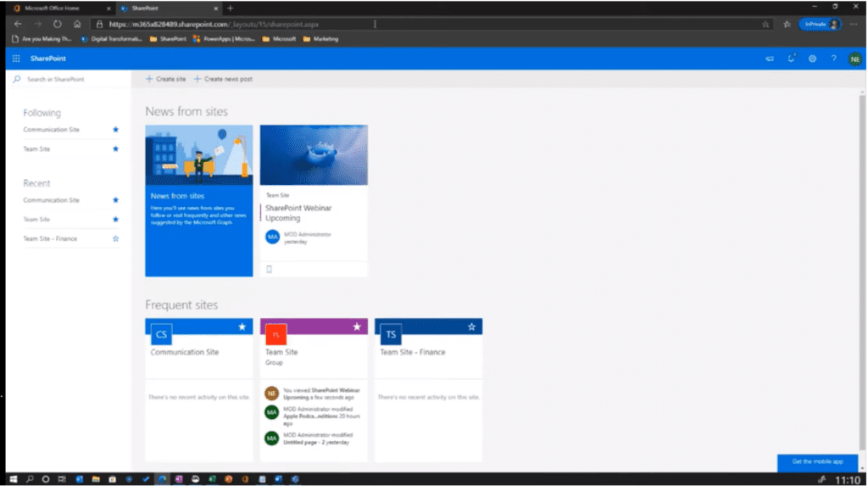Open Team Site frequent card title
The width and height of the screenshot is (868, 486).
click(x=281, y=352)
